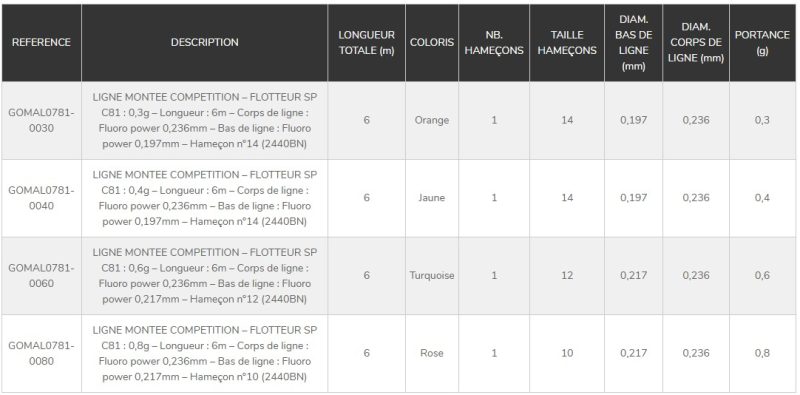Click the PORTANCE (g) header
Image resolution: width=800 pixels, height=395 pixels.
coord(762,43)
